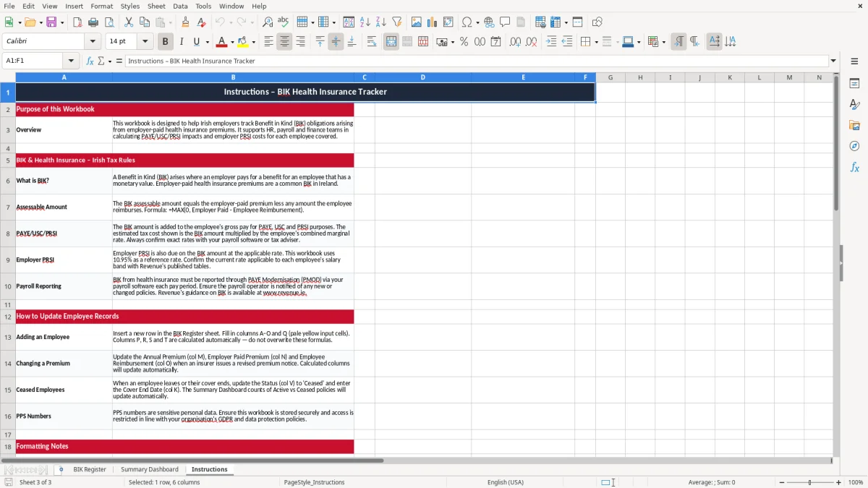Toggle Center Vertically alignment
Screen dimensions: 868x488
pyautogui.click(x=336, y=42)
